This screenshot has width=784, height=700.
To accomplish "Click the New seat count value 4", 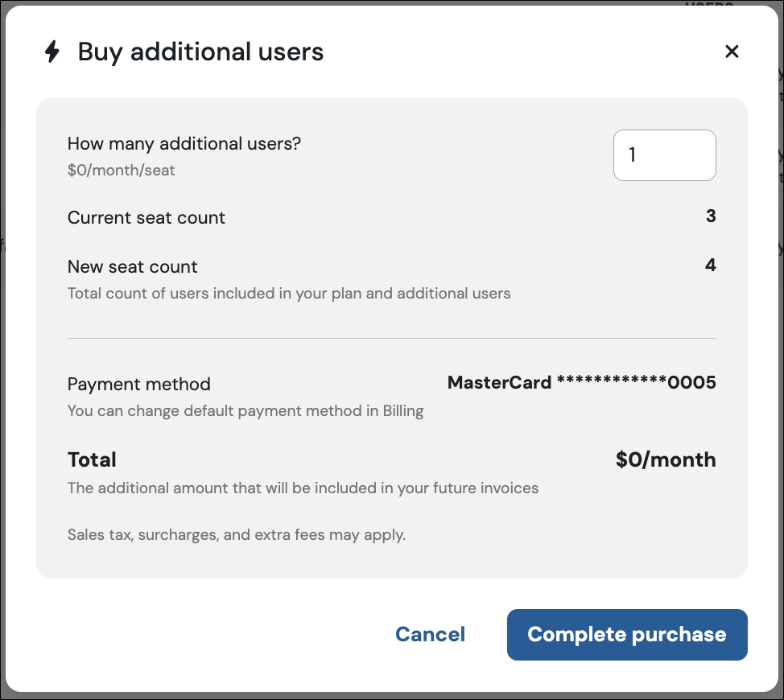I will pyautogui.click(x=710, y=266).
